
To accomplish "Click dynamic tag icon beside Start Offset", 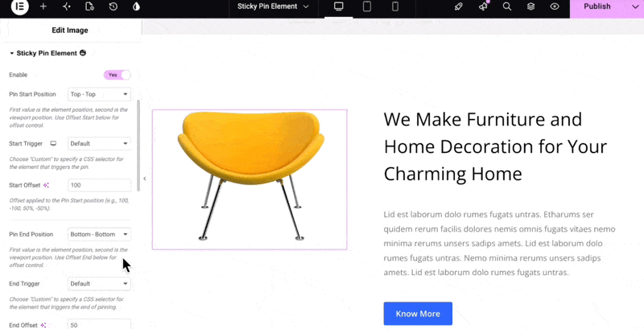I will [x=46, y=185].
